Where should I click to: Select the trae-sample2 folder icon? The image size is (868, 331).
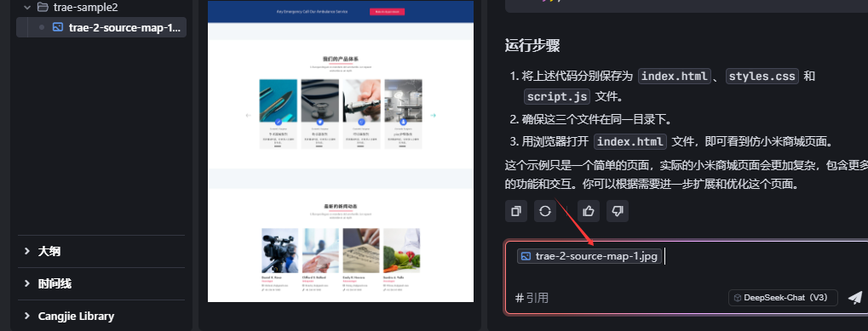42,7
